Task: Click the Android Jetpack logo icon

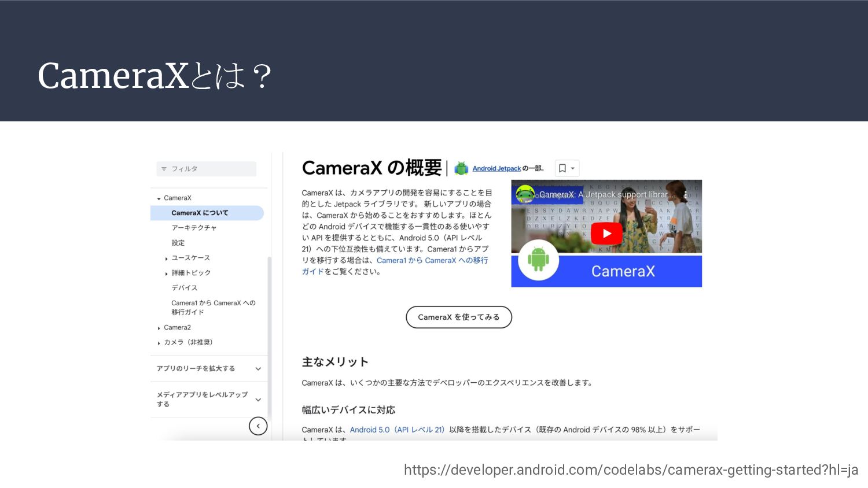Action: pyautogui.click(x=461, y=168)
